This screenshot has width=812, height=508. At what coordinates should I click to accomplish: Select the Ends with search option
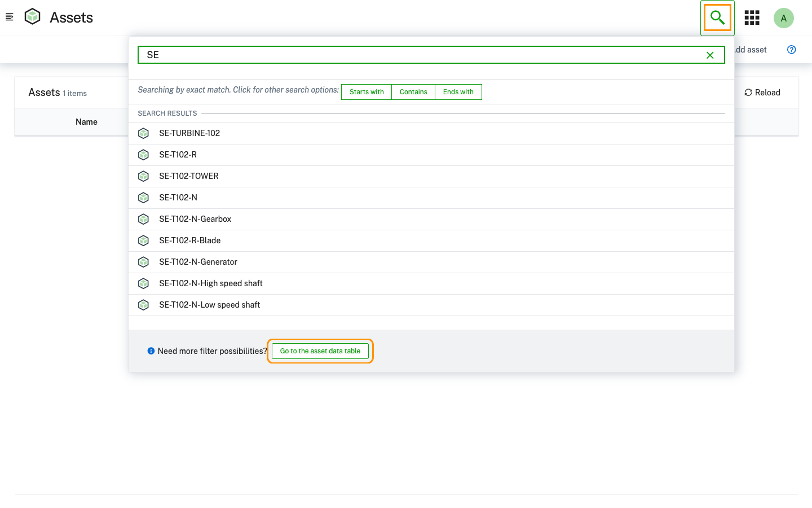(x=458, y=92)
